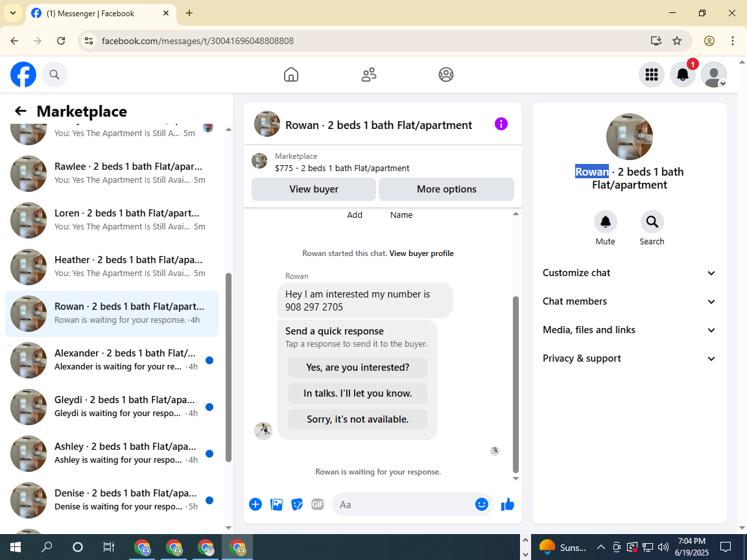Open Rawlee conversation in the list

pos(112,173)
